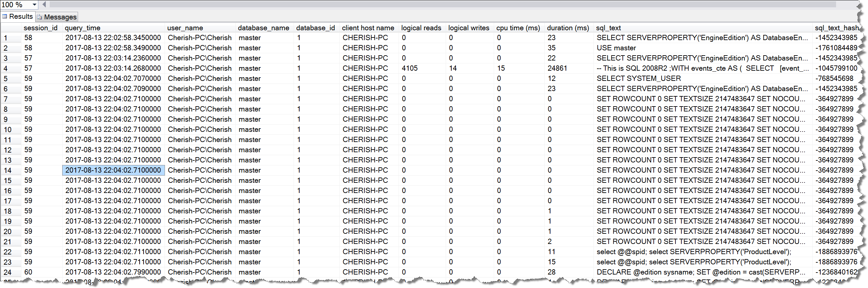Click database_name 'master' in row 2
The width and height of the screenshot is (868, 288).
coord(250,48)
